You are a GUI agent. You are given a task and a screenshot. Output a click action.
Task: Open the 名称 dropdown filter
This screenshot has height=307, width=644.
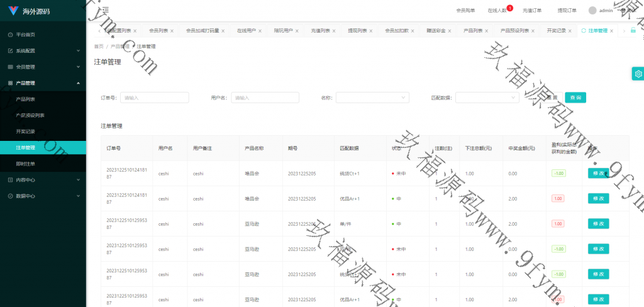(x=372, y=98)
